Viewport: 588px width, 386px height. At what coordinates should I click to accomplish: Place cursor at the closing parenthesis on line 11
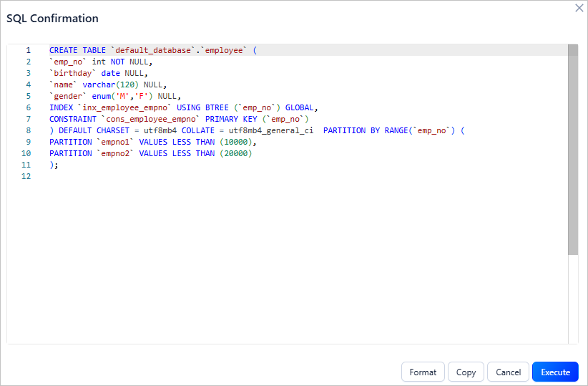click(52, 165)
